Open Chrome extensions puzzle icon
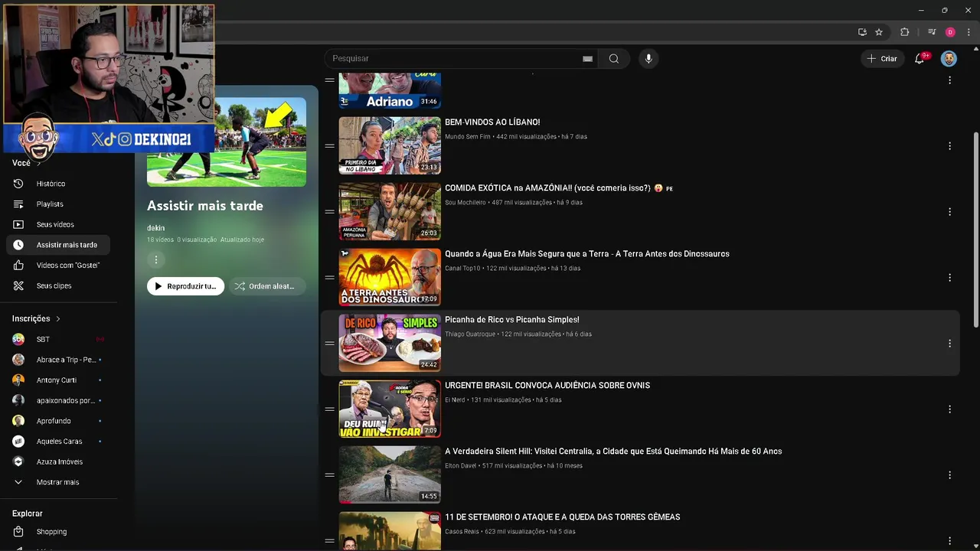The height and width of the screenshot is (551, 980). coord(904,32)
